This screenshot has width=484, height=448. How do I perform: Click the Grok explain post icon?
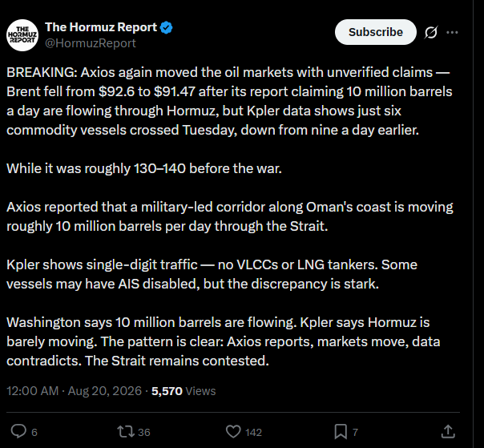point(430,32)
